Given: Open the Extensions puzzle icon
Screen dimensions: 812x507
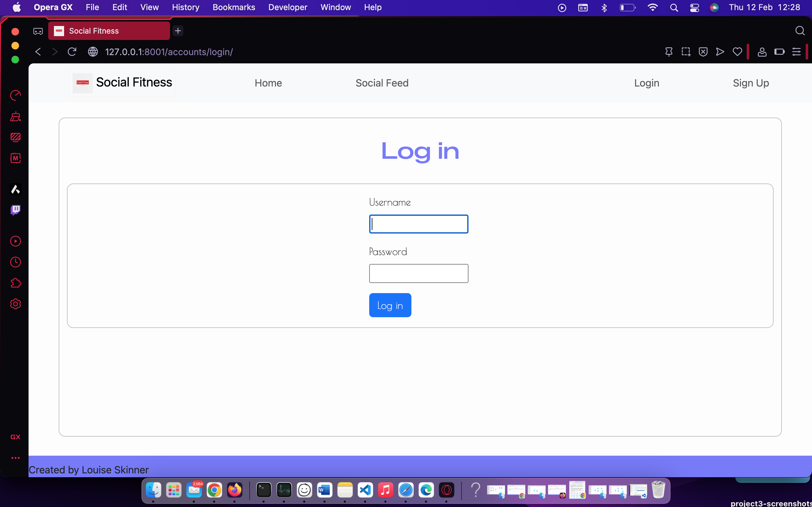Looking at the screenshot, I should coord(16,283).
